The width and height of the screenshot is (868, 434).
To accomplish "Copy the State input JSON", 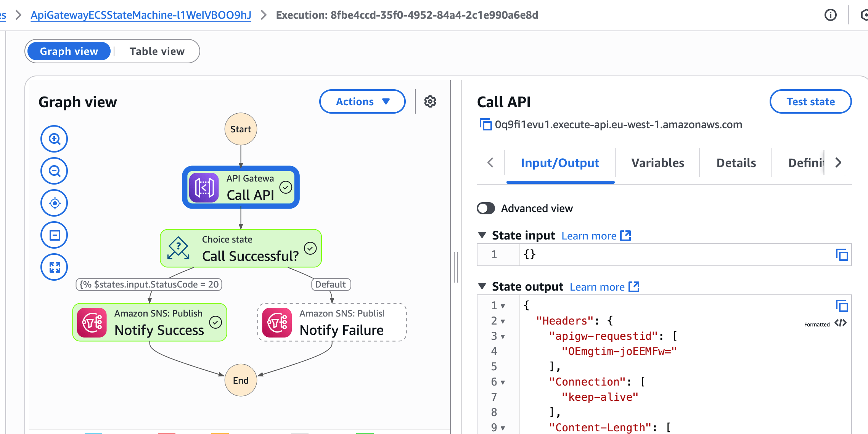I will (842, 254).
